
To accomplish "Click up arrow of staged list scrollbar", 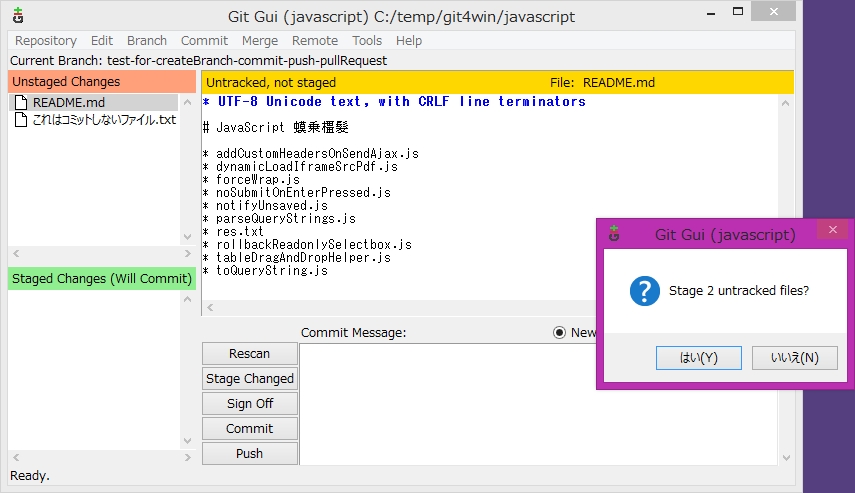I will pos(188,299).
